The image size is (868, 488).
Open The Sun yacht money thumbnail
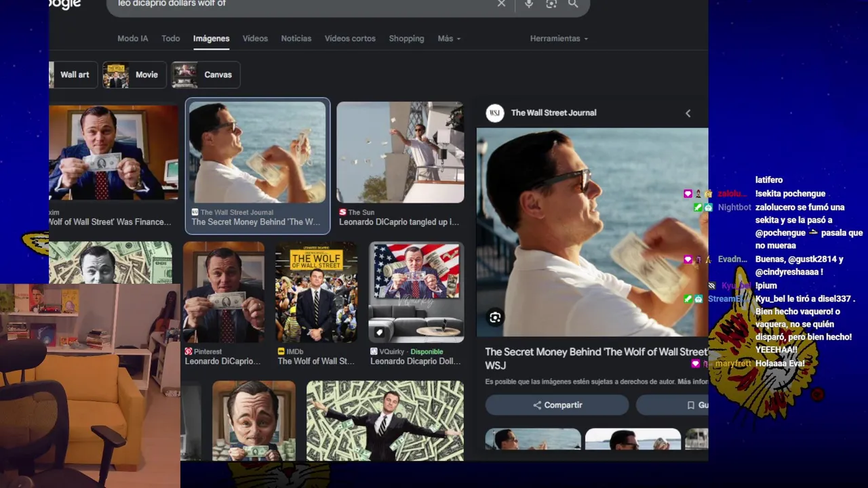[x=400, y=152]
